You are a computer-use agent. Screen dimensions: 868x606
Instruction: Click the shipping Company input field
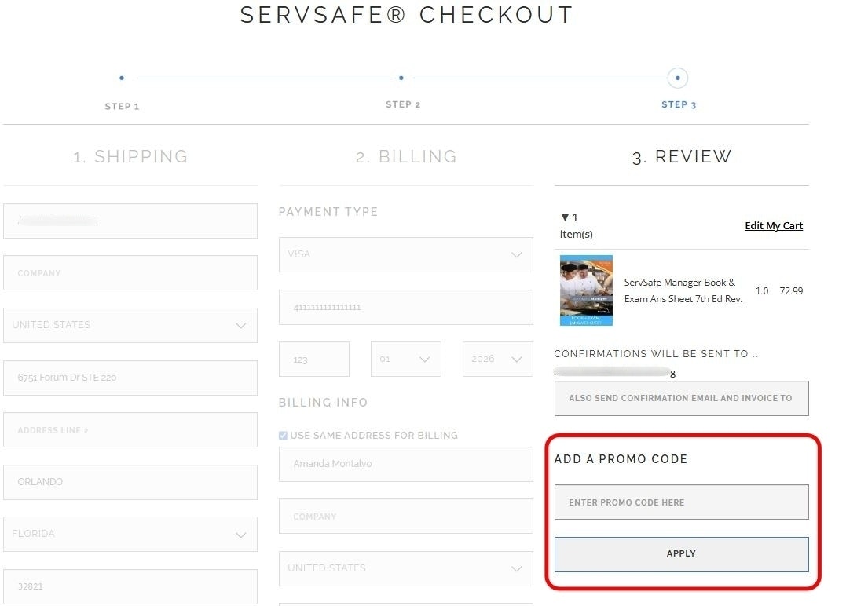click(x=130, y=273)
